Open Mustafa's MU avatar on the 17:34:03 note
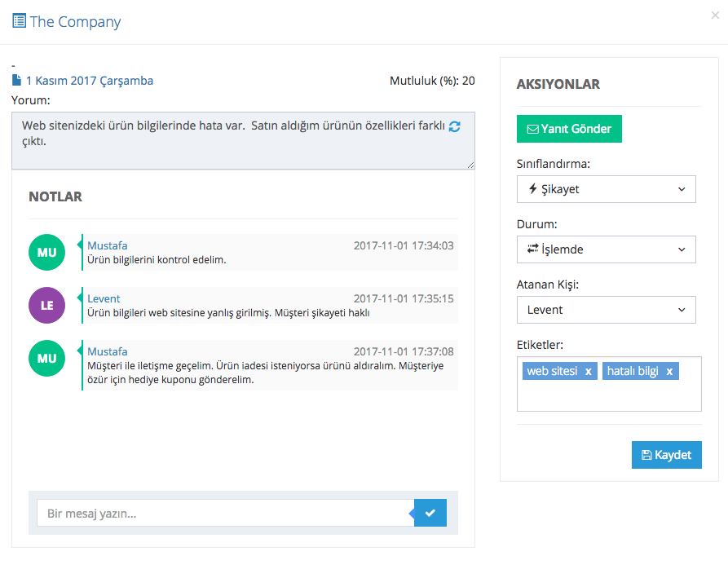 pos(47,252)
